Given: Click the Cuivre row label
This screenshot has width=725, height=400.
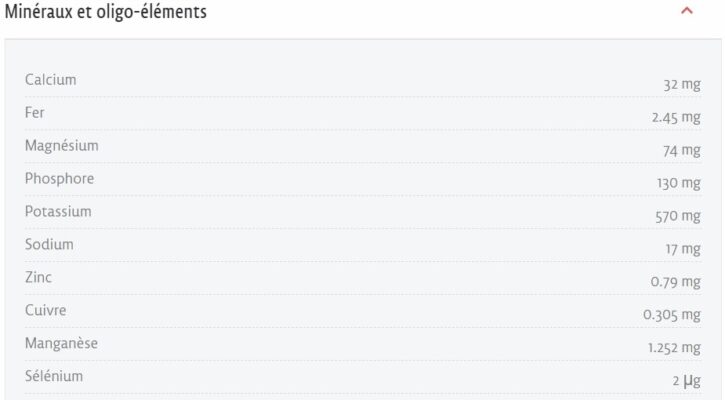Looking at the screenshot, I should point(45,311).
